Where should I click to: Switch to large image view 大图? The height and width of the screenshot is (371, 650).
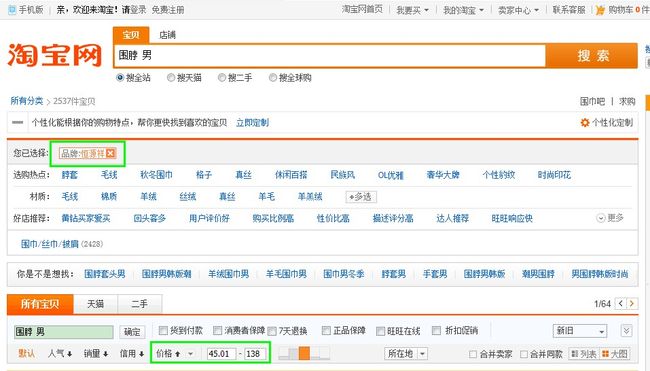coord(614,354)
